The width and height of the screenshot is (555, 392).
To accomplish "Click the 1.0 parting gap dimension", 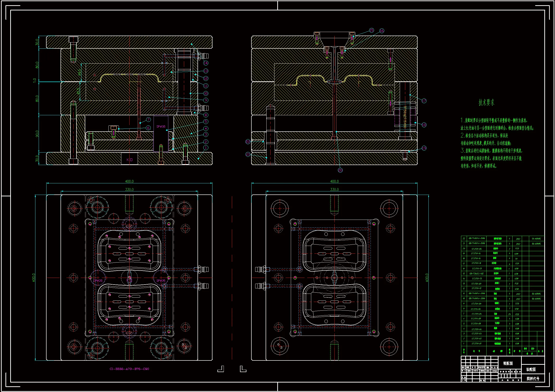I will click(x=35, y=80).
